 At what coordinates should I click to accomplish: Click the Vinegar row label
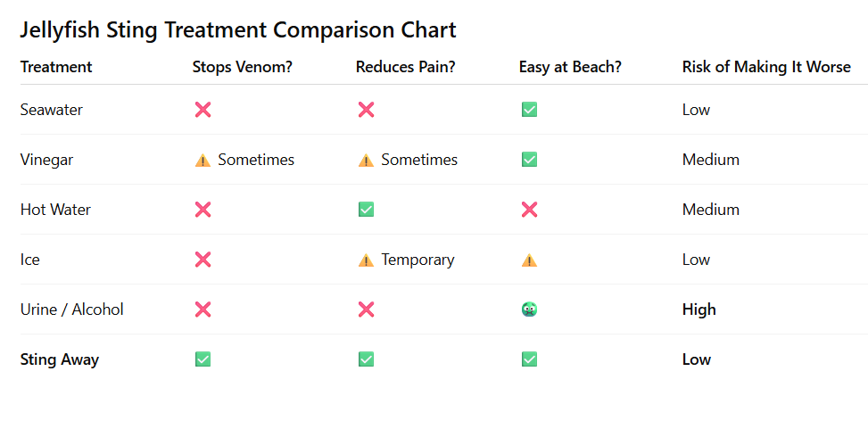click(x=46, y=160)
